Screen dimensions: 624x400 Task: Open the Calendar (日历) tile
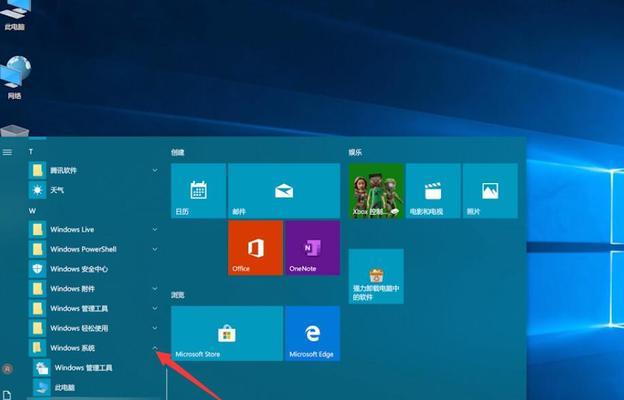point(198,191)
